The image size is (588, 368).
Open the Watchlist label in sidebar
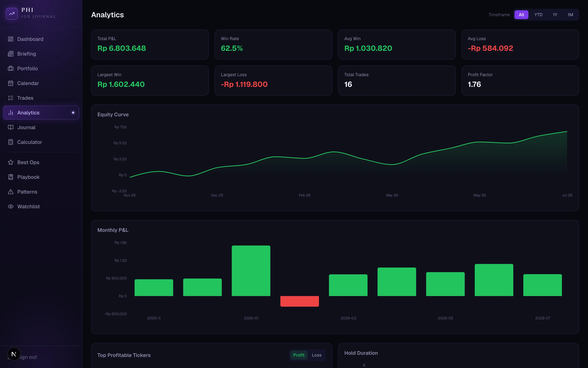[x=28, y=206]
